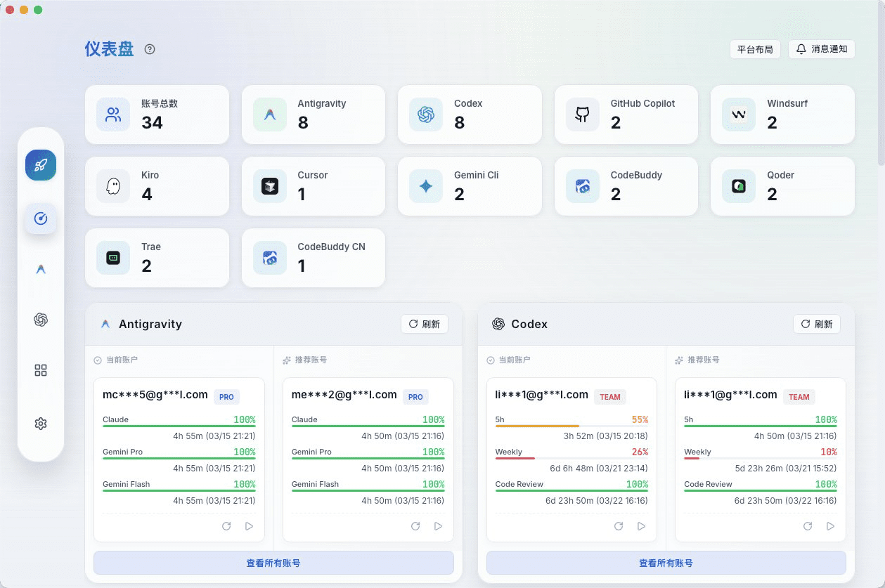The image size is (885, 588).
Task: Click the account total value 34
Action: point(152,122)
